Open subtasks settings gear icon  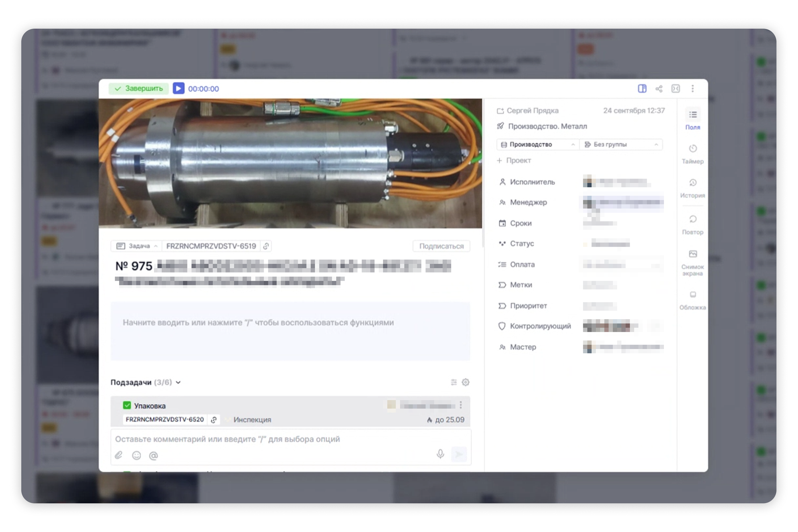[466, 382]
